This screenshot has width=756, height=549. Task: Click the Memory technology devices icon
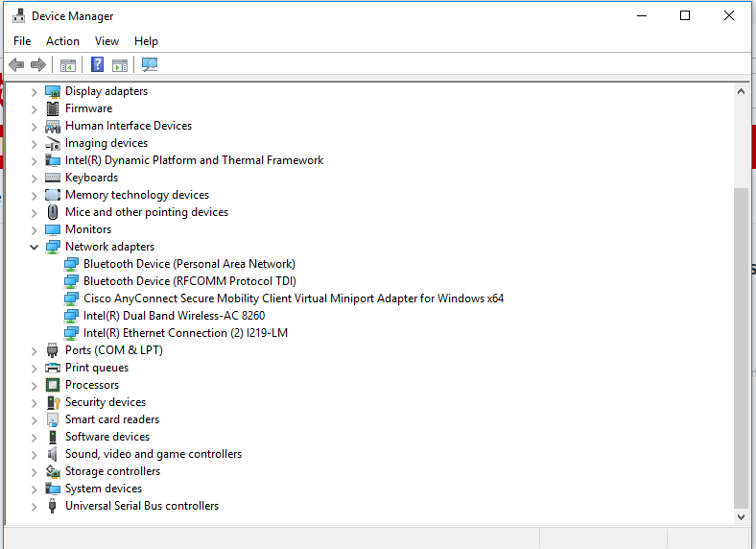53,195
